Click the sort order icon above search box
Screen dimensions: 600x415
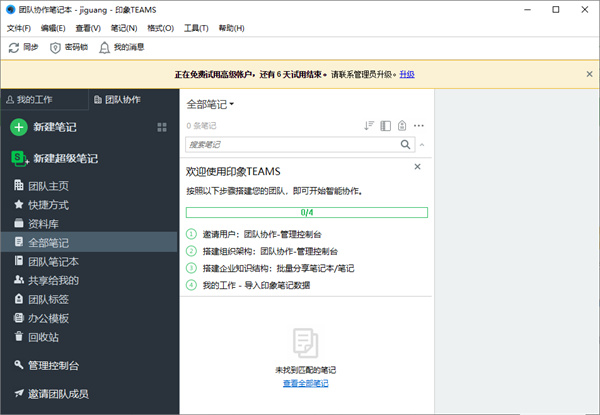coord(369,126)
